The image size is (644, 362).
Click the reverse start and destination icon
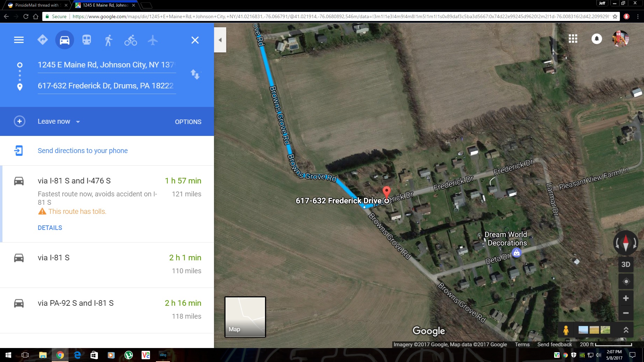(x=195, y=74)
